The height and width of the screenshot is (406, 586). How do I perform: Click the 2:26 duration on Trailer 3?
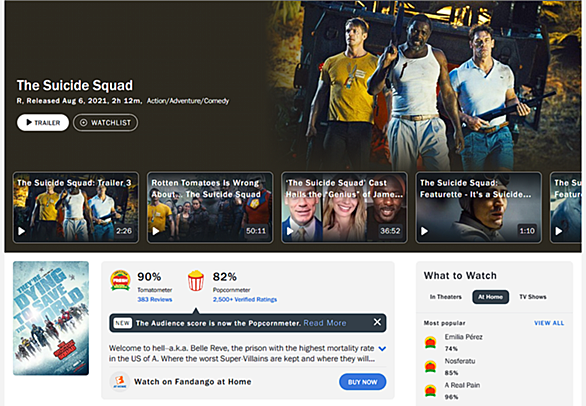[x=124, y=231]
